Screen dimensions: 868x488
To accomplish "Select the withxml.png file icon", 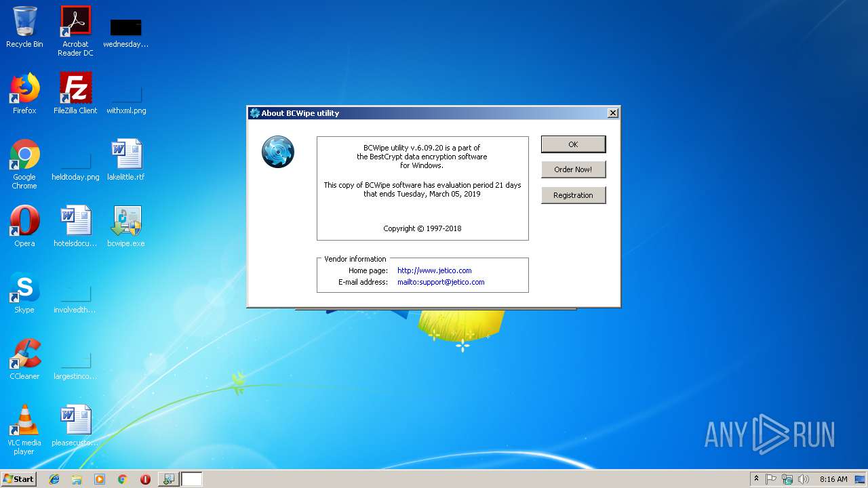I will [x=126, y=98].
